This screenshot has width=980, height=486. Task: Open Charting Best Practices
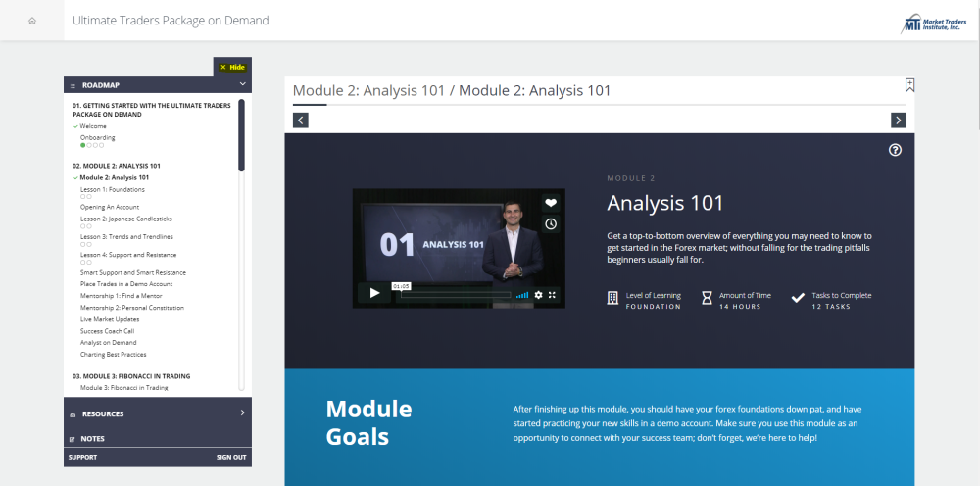point(113,354)
